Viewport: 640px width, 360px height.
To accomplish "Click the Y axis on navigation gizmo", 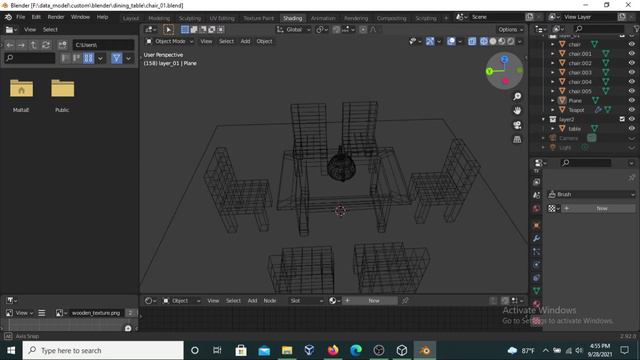I will pos(489,71).
